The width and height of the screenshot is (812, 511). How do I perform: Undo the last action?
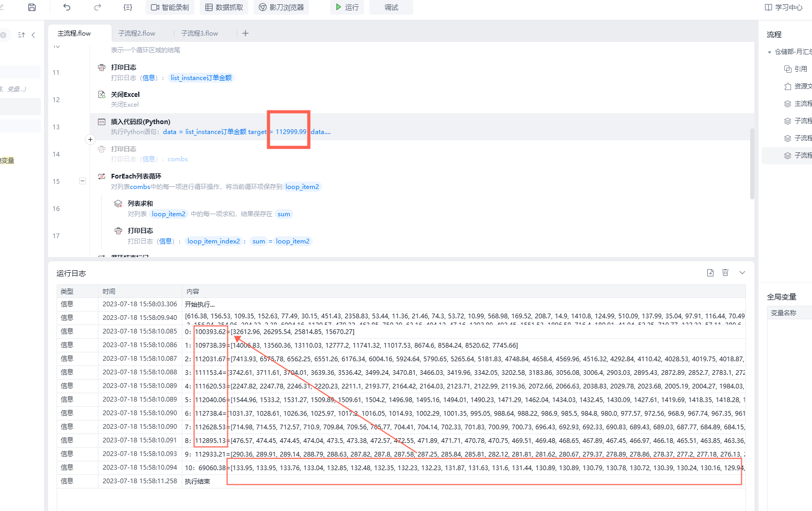click(67, 7)
